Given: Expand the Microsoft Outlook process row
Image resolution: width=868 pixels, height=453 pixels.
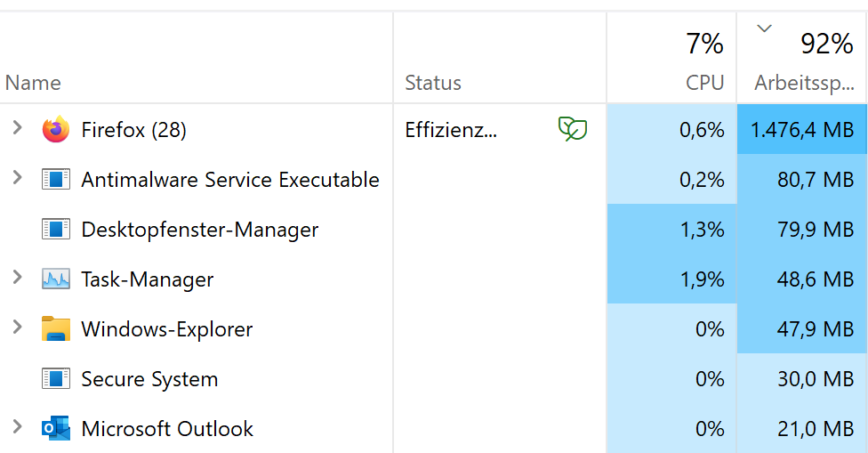Looking at the screenshot, I should [17, 429].
